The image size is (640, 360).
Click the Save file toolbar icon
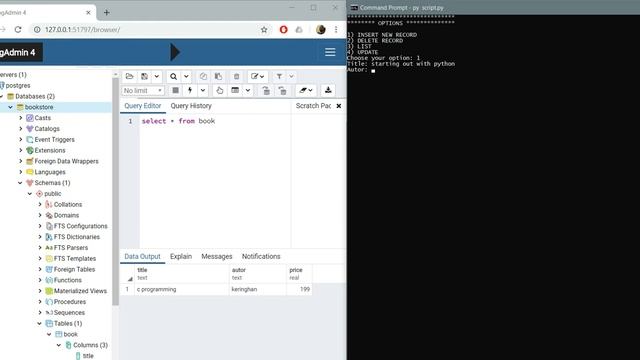coord(144,76)
